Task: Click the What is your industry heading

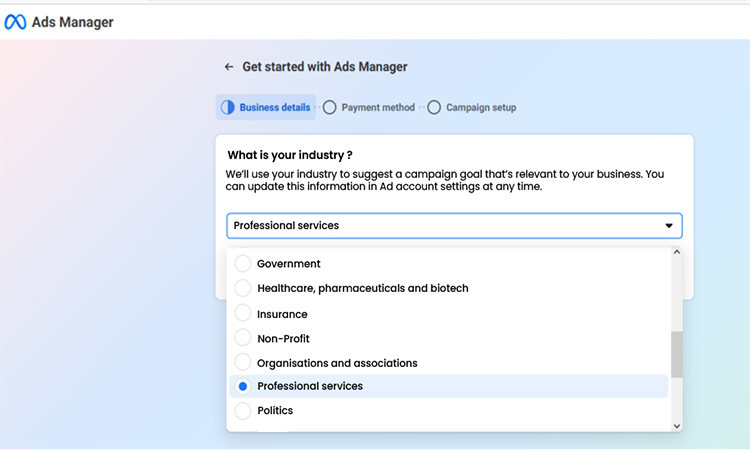Action: [290, 155]
